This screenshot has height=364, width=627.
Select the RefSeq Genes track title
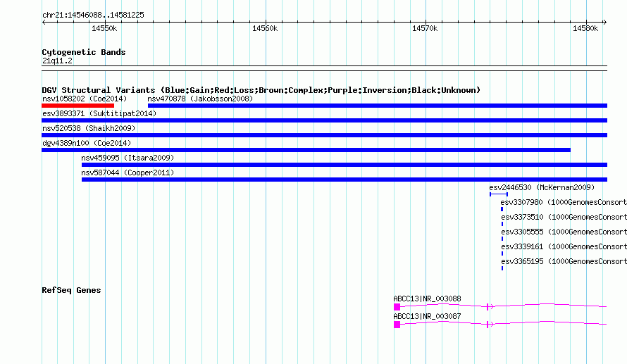71,290
